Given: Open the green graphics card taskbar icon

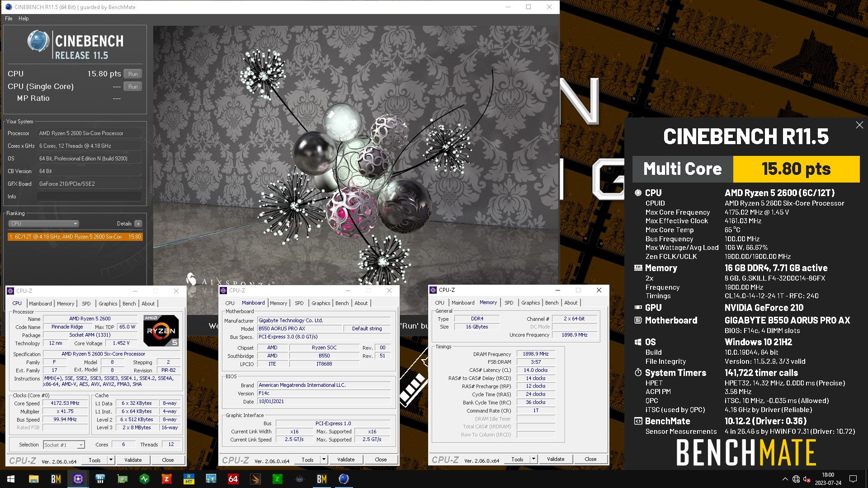Looking at the screenshot, I should [x=123, y=479].
